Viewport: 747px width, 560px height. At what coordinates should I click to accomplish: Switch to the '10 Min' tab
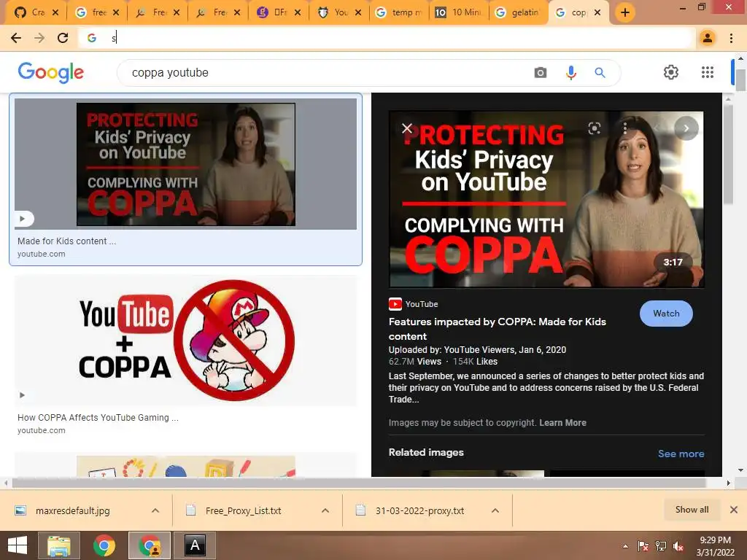(x=460, y=12)
